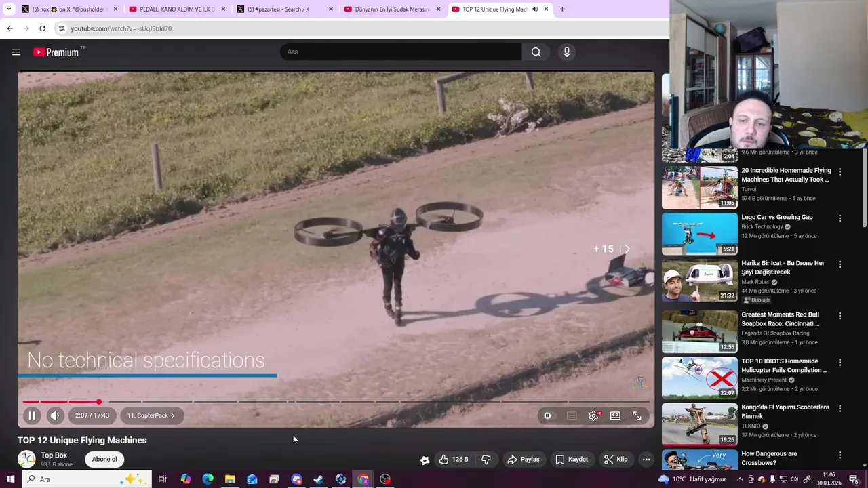
Task: Go back with the browser back arrow
Action: click(9, 28)
